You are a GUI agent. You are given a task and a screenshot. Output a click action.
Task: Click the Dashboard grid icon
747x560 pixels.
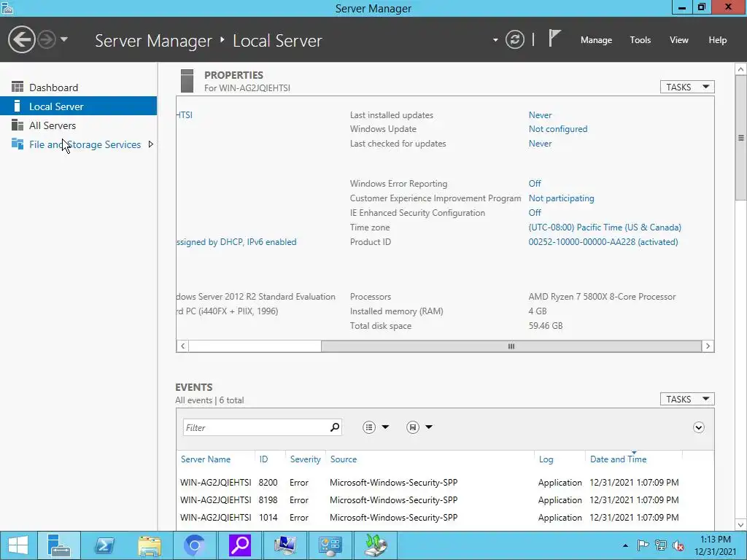point(18,87)
